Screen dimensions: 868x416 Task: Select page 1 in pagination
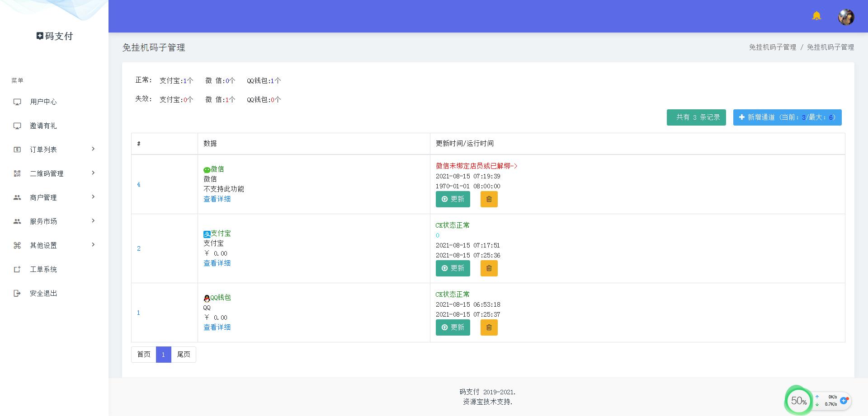point(163,355)
